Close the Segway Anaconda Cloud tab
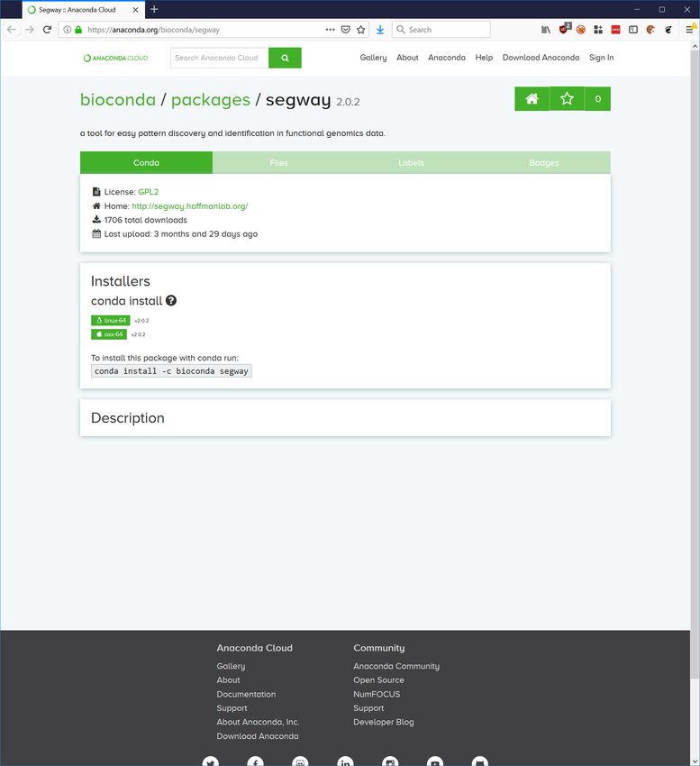Image resolution: width=700 pixels, height=766 pixels. tap(135, 9)
